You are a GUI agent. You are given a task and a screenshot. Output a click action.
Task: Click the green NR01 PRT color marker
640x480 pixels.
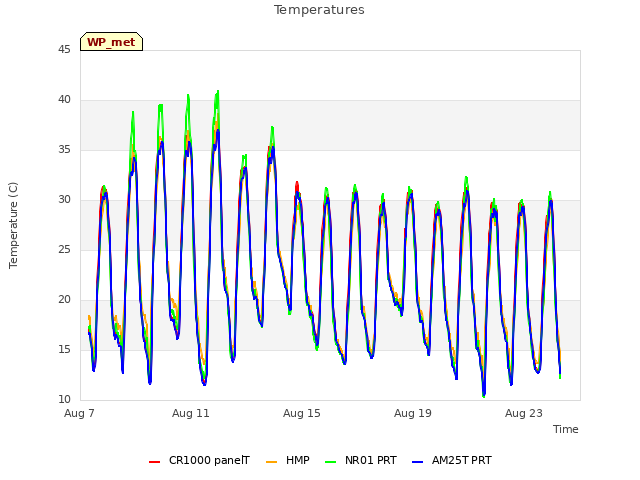click(x=331, y=462)
